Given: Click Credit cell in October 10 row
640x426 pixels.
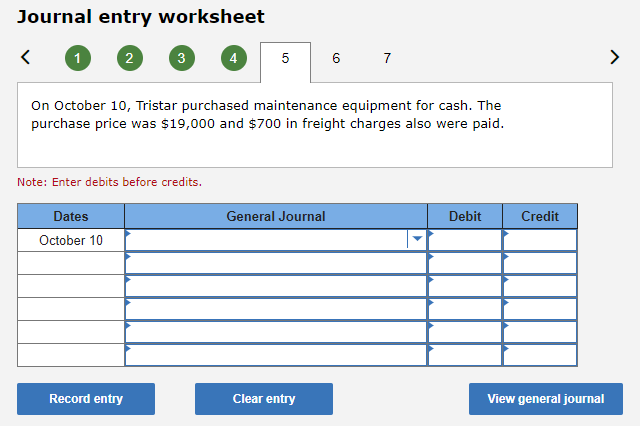Looking at the screenshot, I should pos(540,240).
